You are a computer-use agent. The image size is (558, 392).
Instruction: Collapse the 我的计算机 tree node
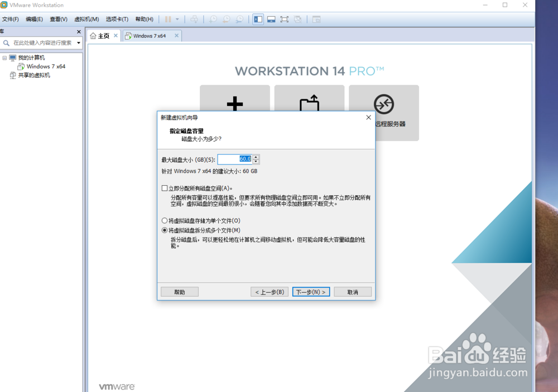pos(4,57)
